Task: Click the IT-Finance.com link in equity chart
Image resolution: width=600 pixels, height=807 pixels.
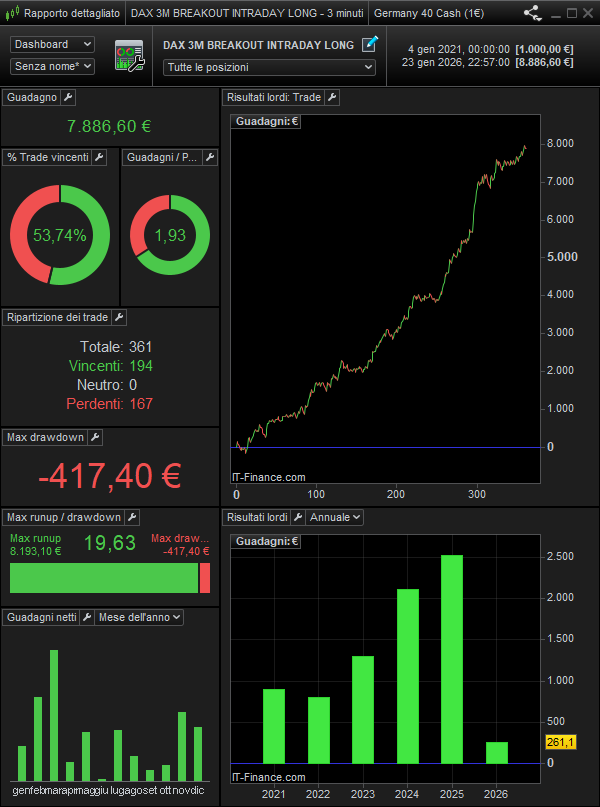Action: click(268, 478)
